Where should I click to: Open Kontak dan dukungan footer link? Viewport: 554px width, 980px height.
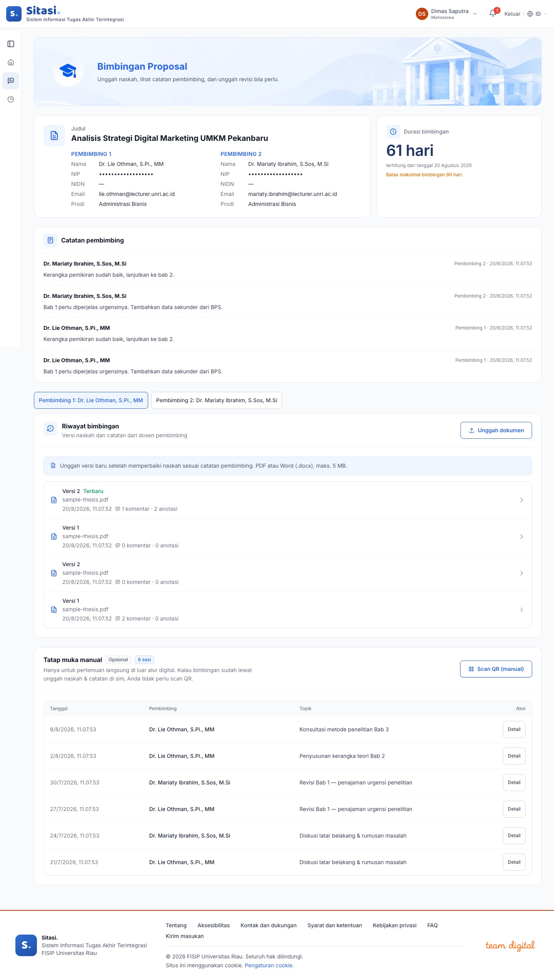[x=269, y=925]
